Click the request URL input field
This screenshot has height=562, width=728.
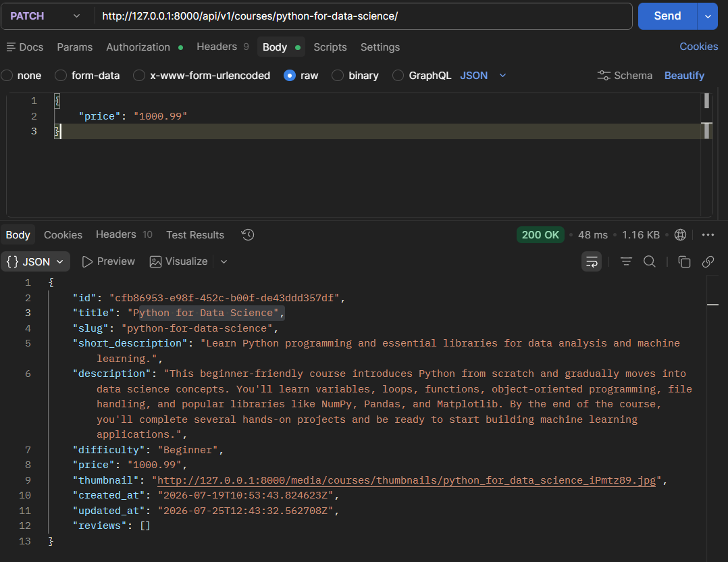click(x=363, y=16)
